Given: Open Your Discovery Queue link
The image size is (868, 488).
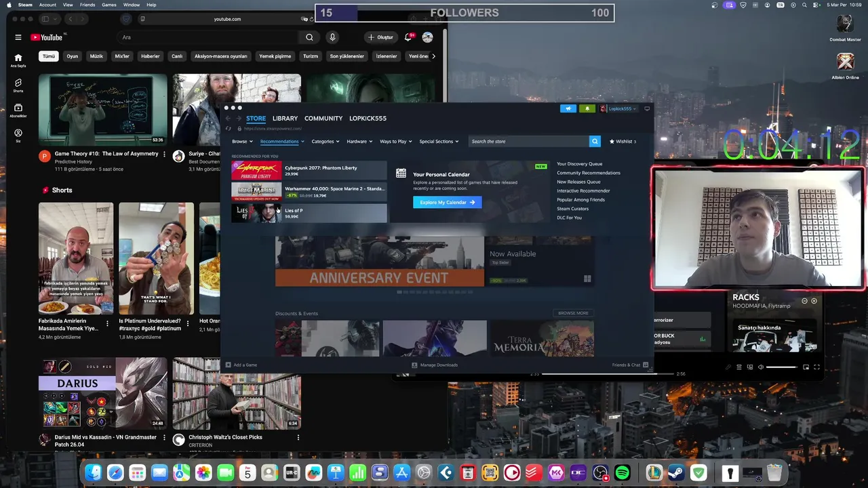Looking at the screenshot, I should tap(579, 164).
